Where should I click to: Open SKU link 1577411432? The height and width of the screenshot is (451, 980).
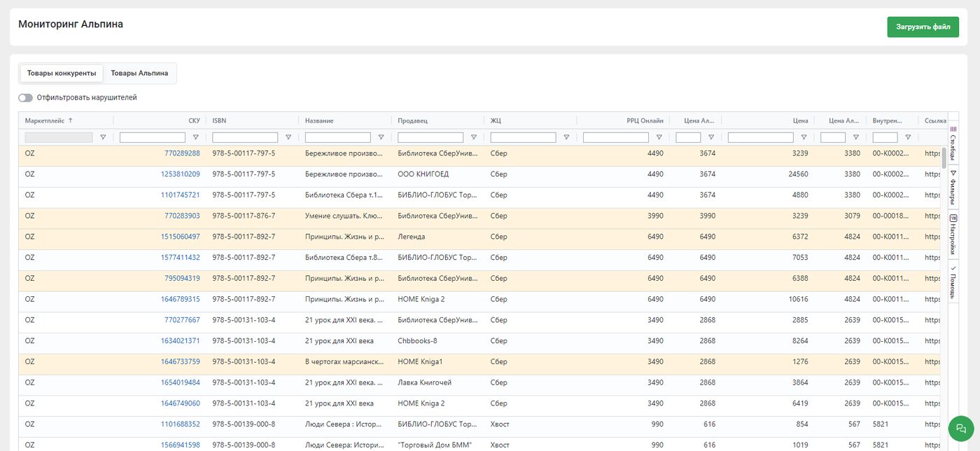click(180, 258)
